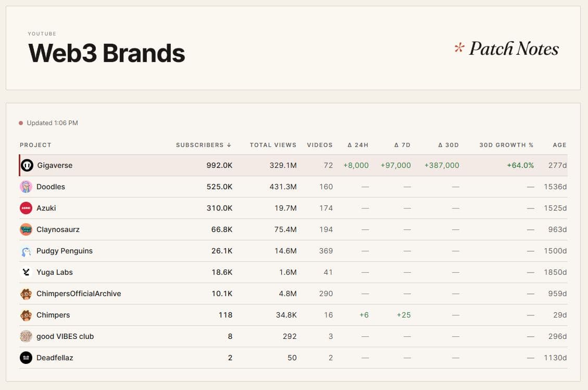Click the ChimpersOfficialArchive monkey avatar
The image size is (588, 390).
pos(26,294)
